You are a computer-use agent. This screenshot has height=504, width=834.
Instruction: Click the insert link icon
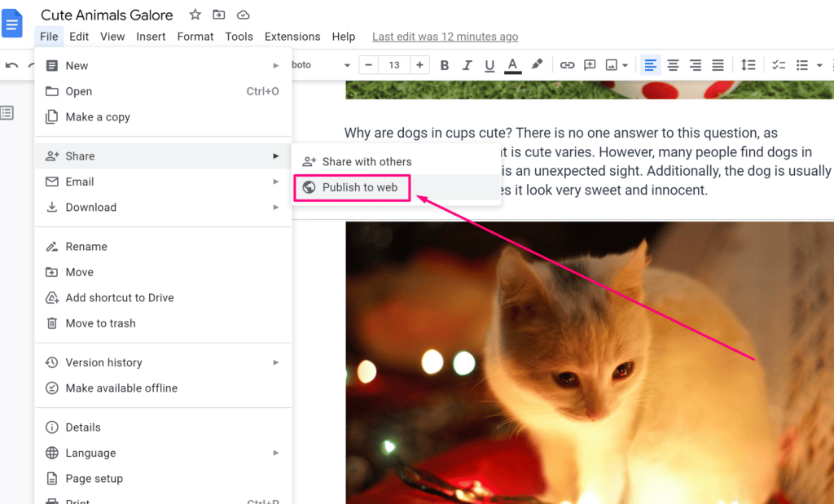[x=567, y=65]
